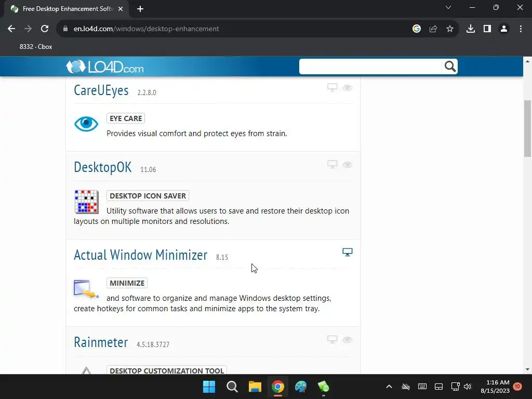Image resolution: width=532 pixels, height=399 pixels.
Task: Open Windows taskbar search
Action: [x=232, y=387]
